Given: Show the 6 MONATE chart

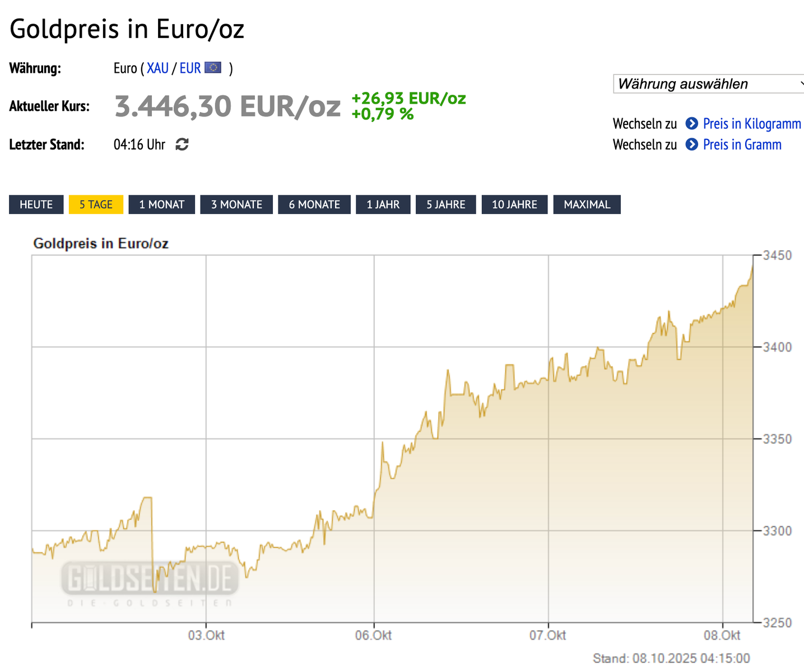Looking at the screenshot, I should click(x=314, y=204).
